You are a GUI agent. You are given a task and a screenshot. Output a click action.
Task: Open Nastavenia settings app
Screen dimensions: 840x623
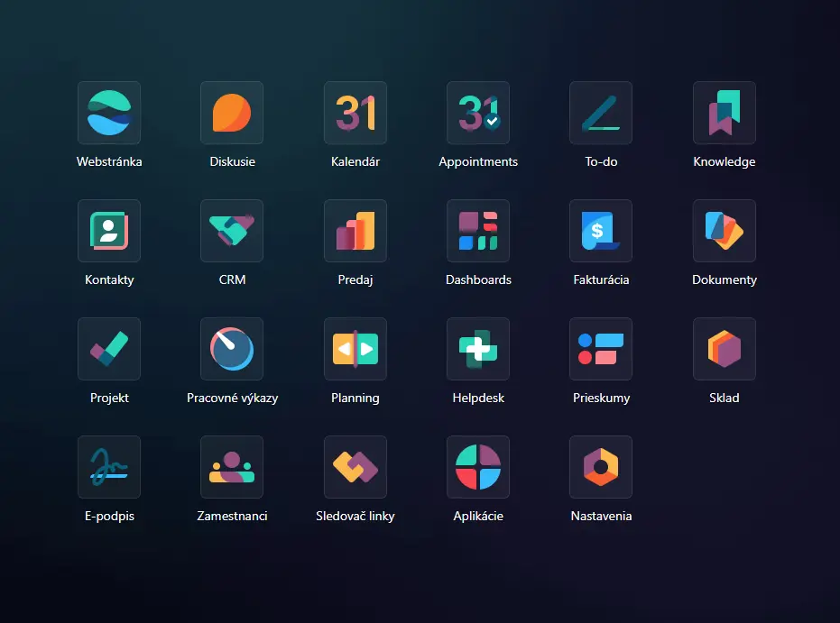601,467
